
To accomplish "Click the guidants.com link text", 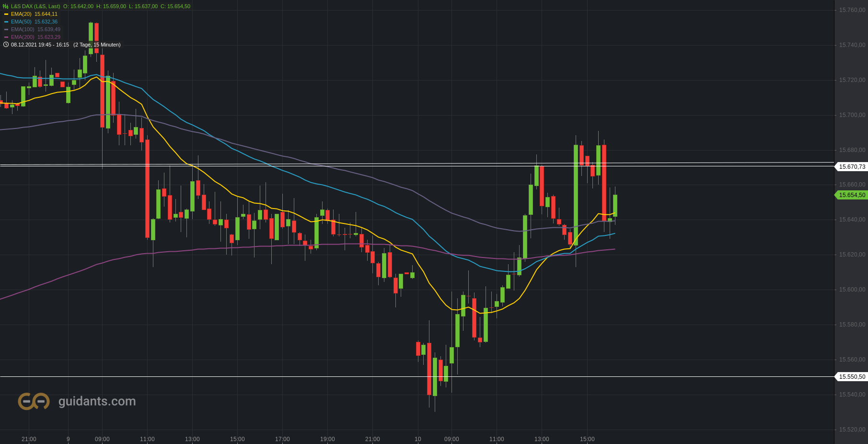I will tap(96, 401).
